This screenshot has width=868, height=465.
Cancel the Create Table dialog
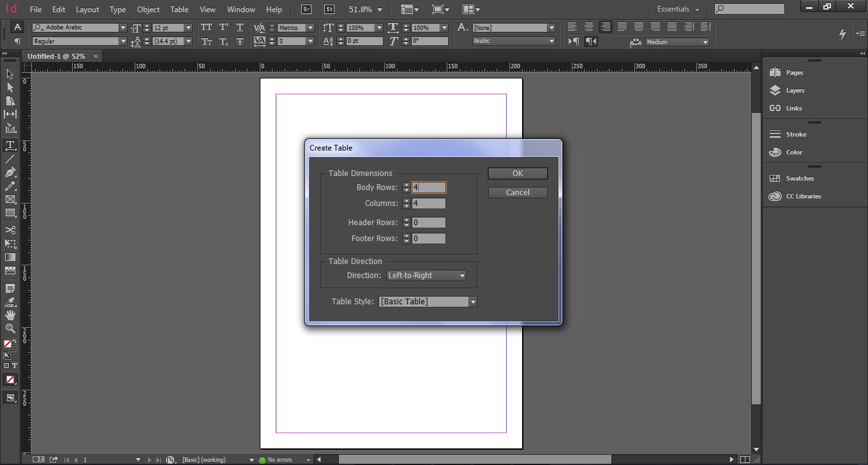[518, 193]
